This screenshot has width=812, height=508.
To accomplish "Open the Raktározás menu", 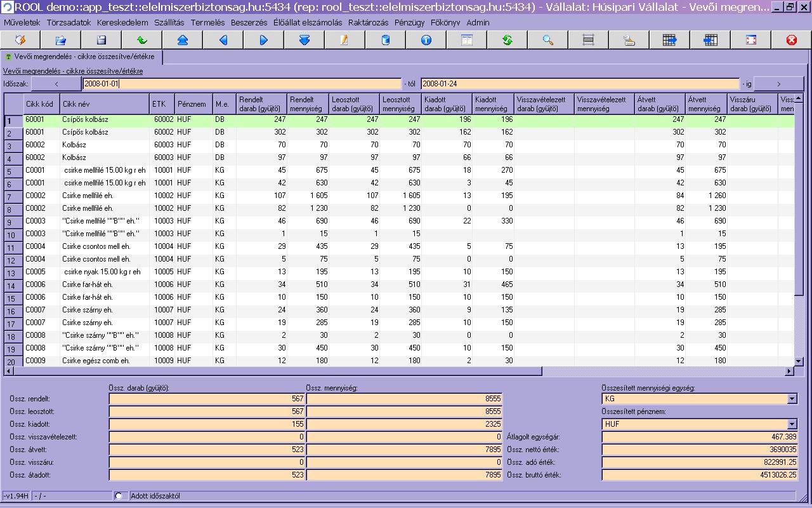I will (x=368, y=22).
